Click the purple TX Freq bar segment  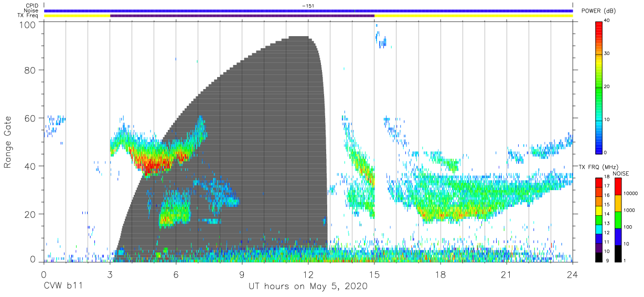pyautogui.click(x=242, y=16)
